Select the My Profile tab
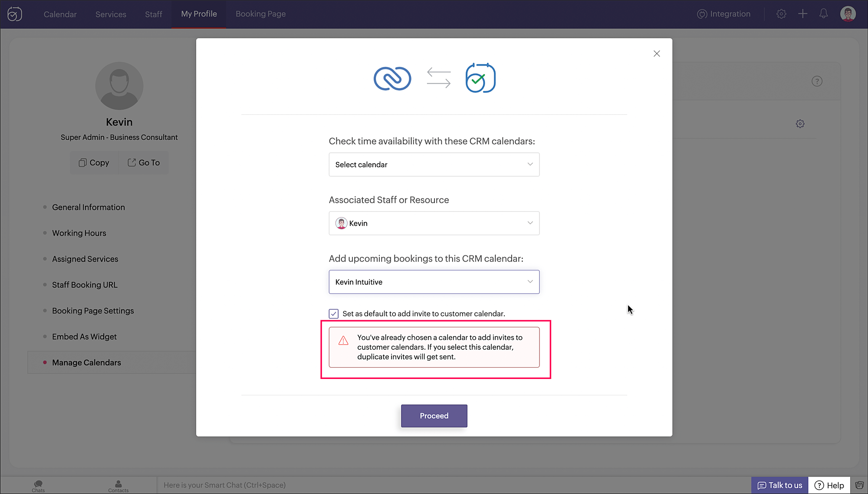The height and width of the screenshot is (494, 868). tap(199, 14)
